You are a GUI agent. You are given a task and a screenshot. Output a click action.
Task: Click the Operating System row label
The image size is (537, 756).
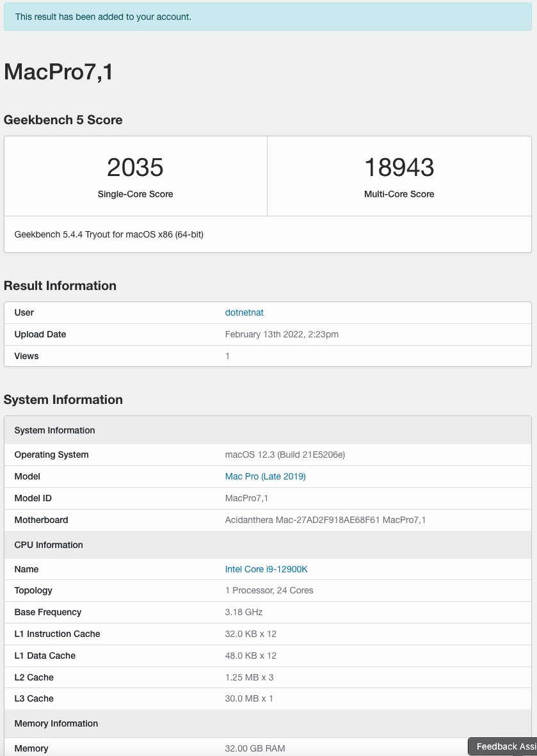pyautogui.click(x=52, y=454)
